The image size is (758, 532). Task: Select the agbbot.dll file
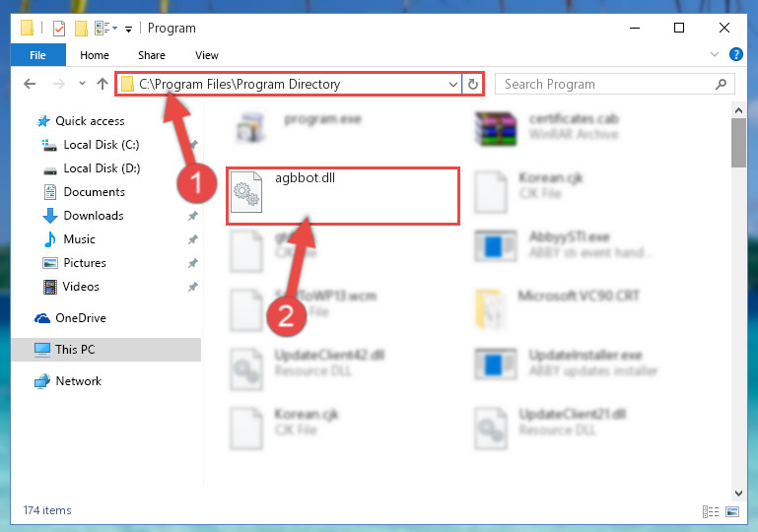tap(343, 196)
